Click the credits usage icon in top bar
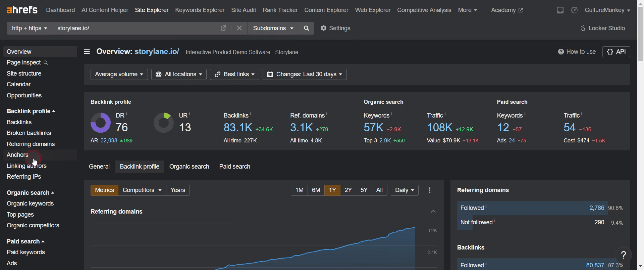 575,10
